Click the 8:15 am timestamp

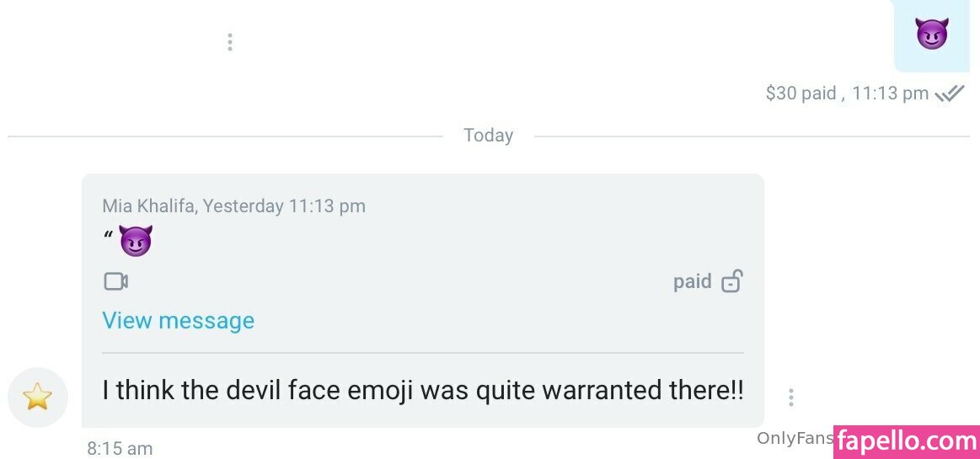click(x=120, y=449)
